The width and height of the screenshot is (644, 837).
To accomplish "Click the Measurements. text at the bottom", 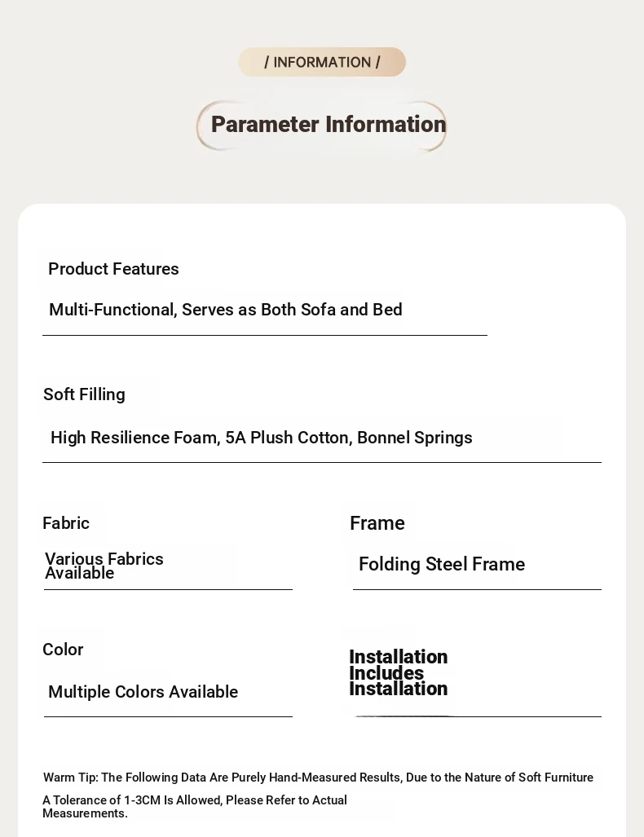I will (85, 813).
